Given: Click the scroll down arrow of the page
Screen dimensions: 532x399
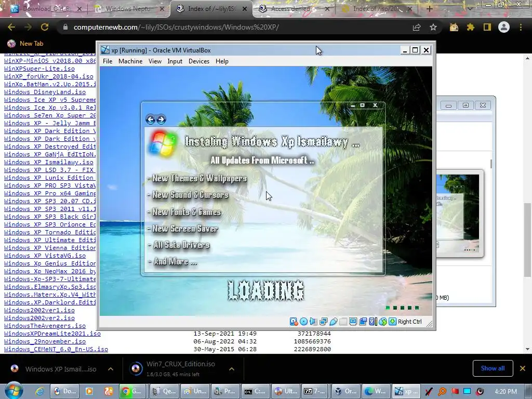Looking at the screenshot, I should coord(527,349).
